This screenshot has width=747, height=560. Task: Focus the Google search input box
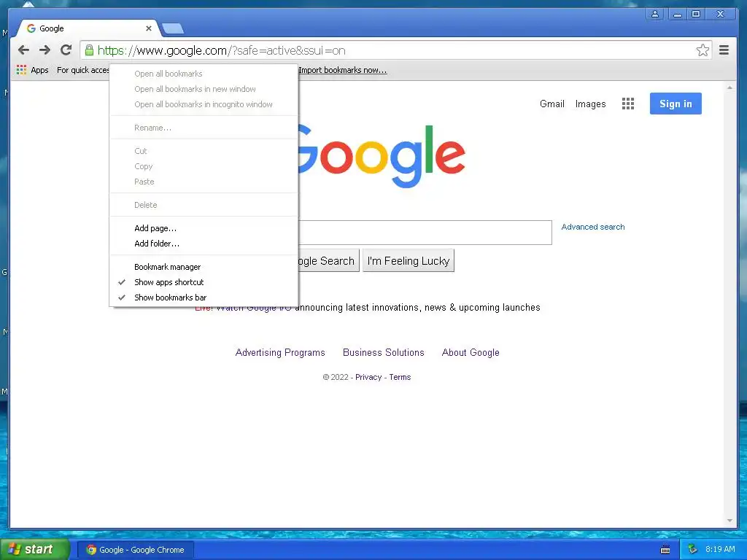coord(425,233)
